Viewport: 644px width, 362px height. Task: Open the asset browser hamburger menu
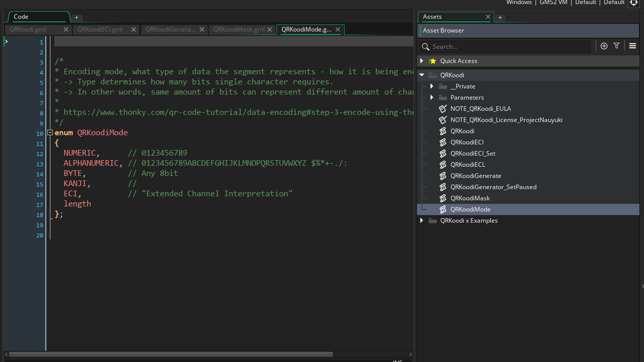click(632, 46)
